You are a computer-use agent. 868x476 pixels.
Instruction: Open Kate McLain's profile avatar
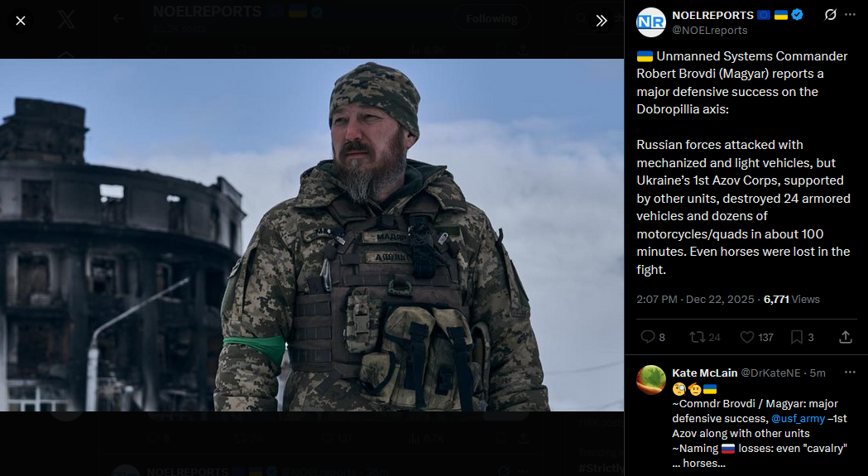[651, 380]
